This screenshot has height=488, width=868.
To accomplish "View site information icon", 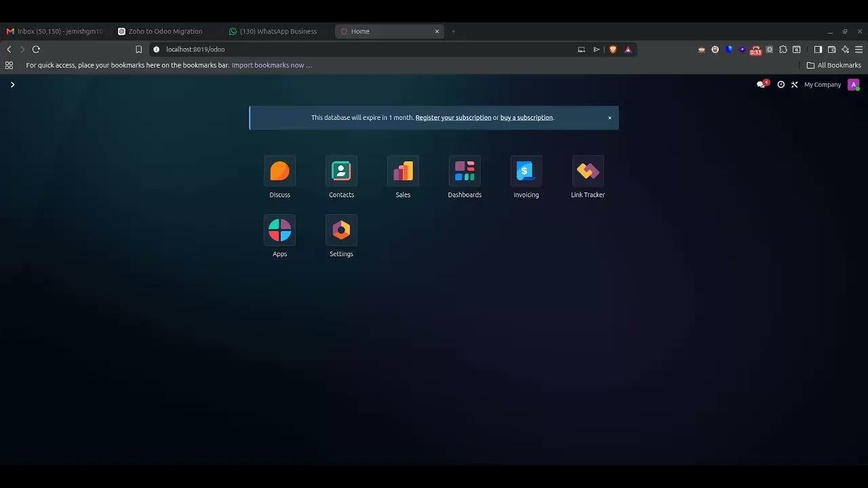I will click(x=156, y=49).
